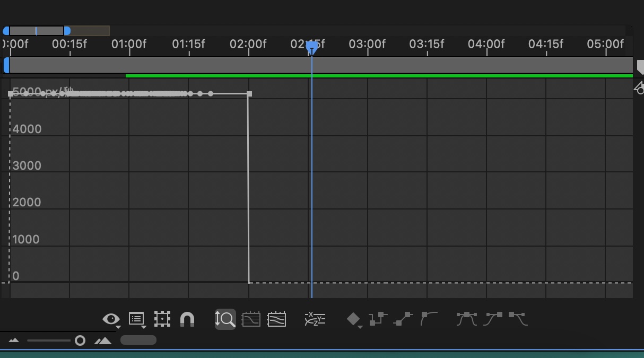Image resolution: width=644 pixels, height=358 pixels.
Task: Click the zoom in mountain button
Action: pos(104,340)
